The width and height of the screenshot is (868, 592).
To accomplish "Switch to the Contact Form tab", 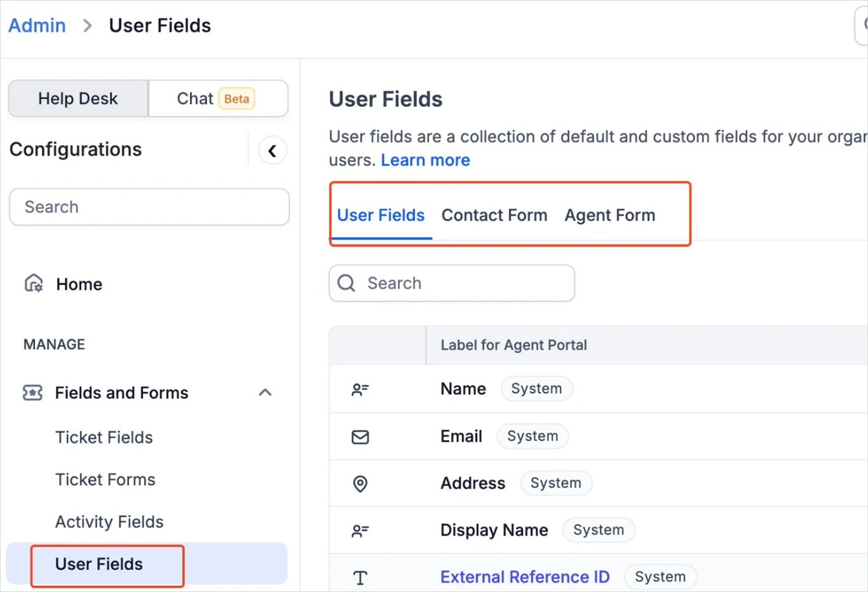I will (x=494, y=215).
